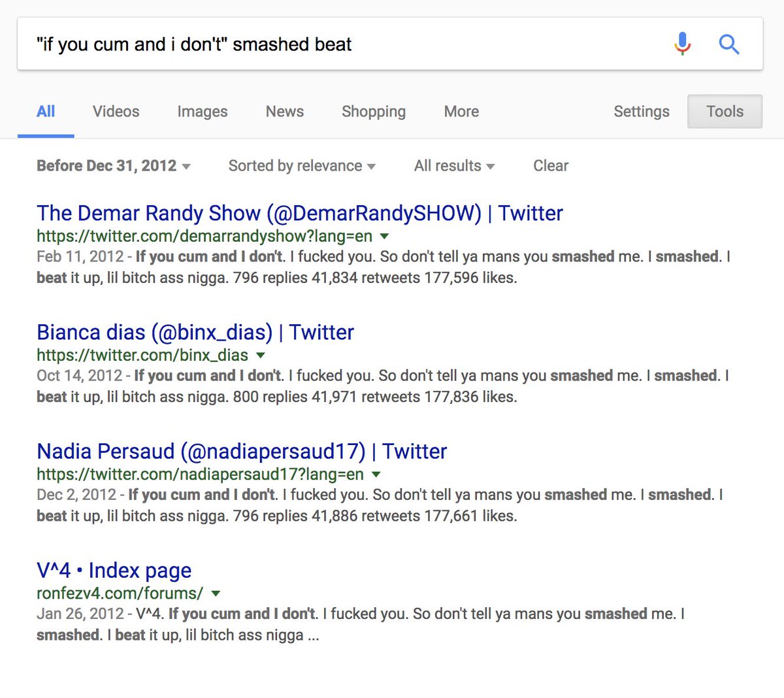784x698 pixels.
Task: Click the Jan 26, 2012 result date
Action: point(80,614)
